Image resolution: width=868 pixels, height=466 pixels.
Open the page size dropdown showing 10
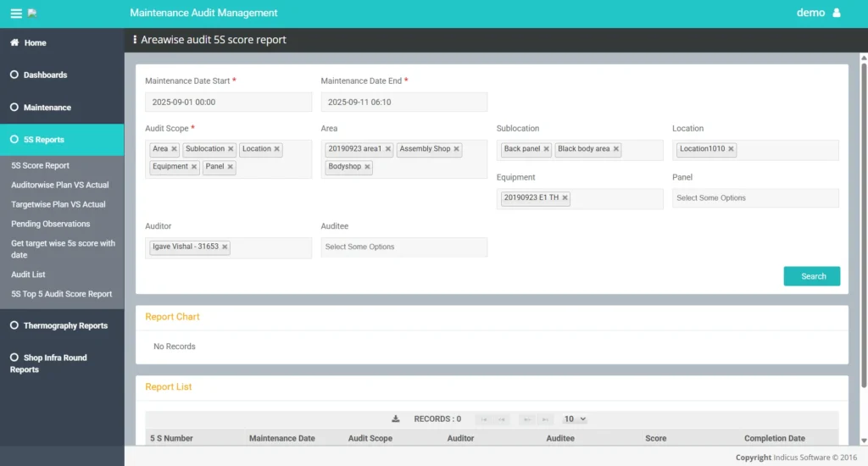click(x=574, y=419)
